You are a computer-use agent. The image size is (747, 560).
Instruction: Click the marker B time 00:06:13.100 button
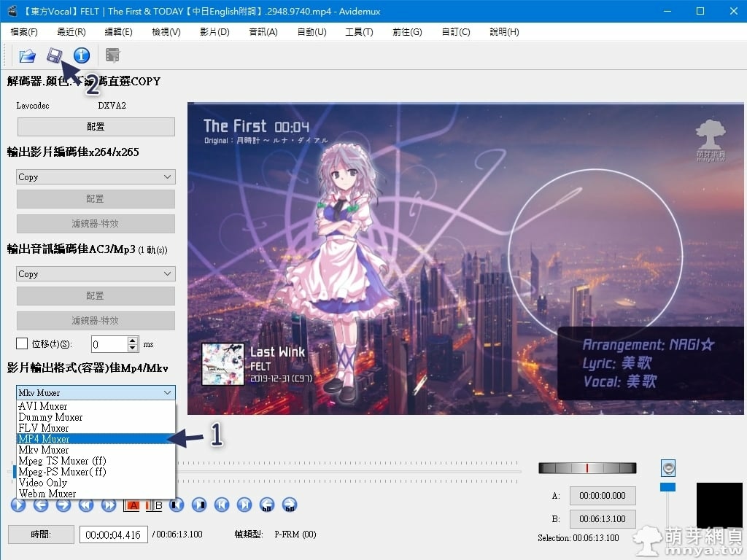coord(603,519)
